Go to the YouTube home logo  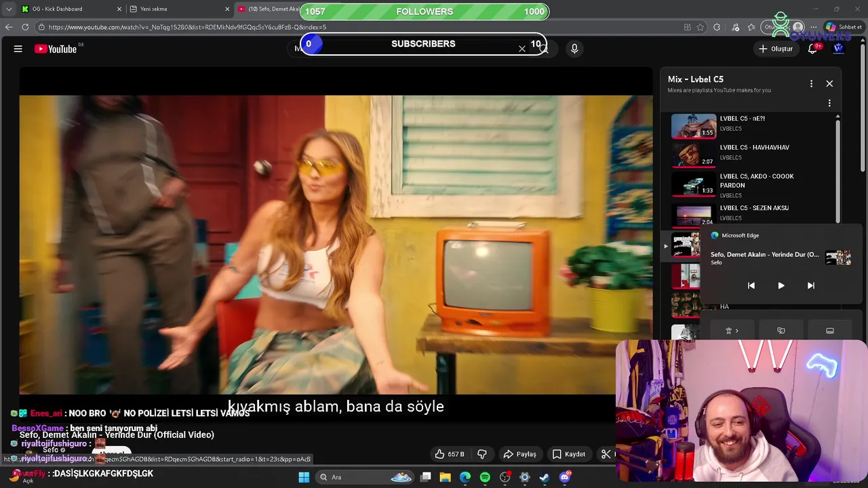coord(56,49)
